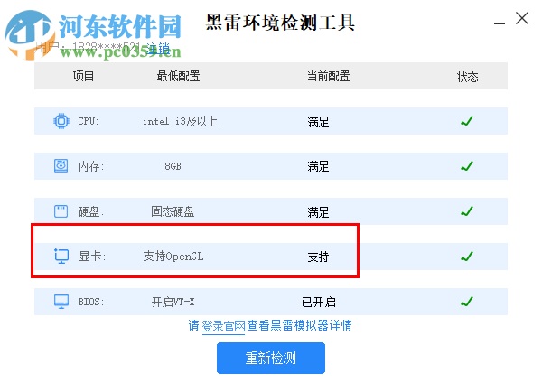Click the 当前配置 column header
This screenshot has height=392, width=542.
329,76
